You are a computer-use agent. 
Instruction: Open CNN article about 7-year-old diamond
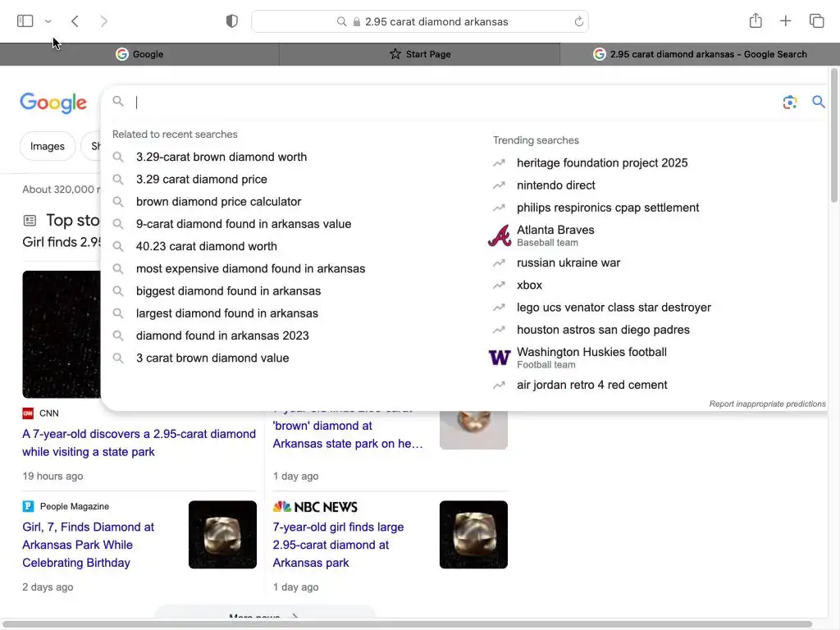click(139, 443)
